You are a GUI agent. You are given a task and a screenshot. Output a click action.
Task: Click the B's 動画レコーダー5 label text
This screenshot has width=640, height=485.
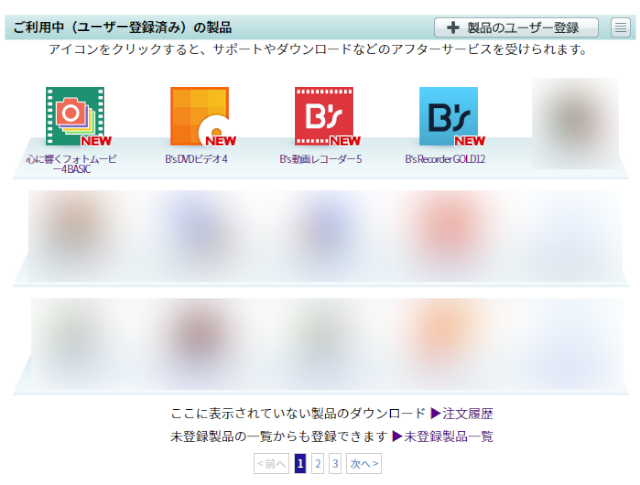click(x=321, y=159)
